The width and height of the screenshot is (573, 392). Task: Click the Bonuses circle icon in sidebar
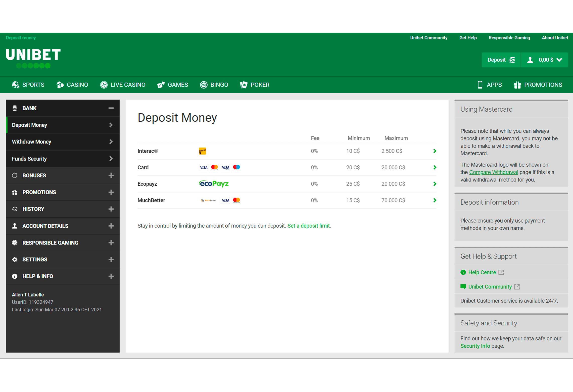click(x=15, y=175)
